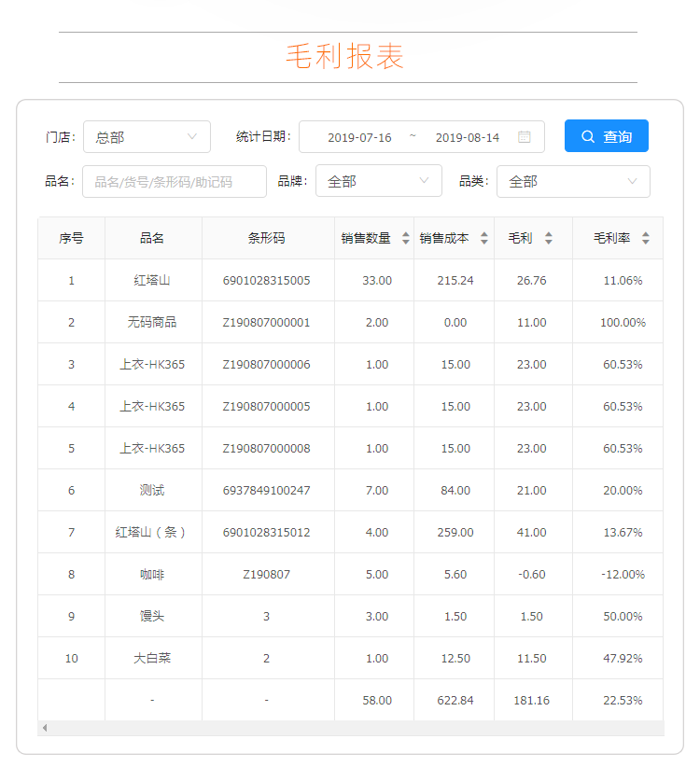700x781 pixels.
Task: Click barcode 6901028315012
Action: (267, 533)
